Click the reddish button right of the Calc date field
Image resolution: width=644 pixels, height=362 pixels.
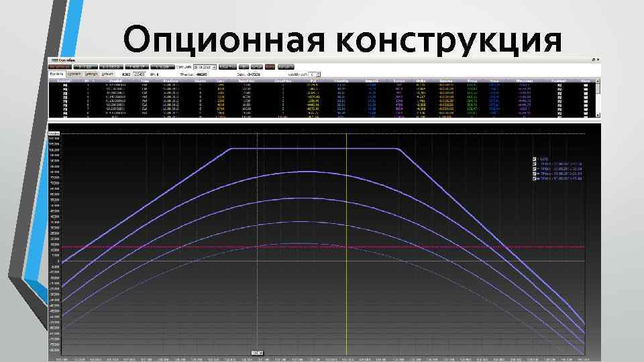270,66
